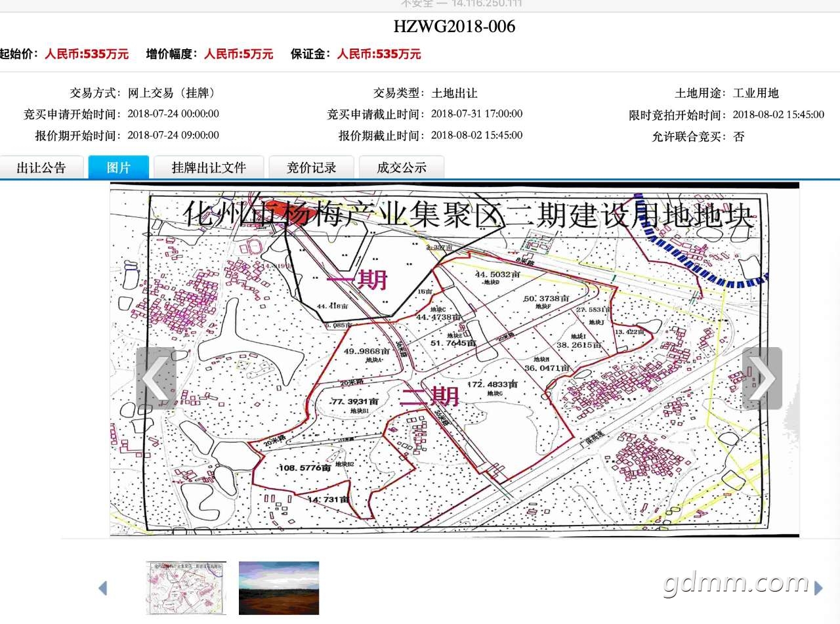Select the landscape photo thumbnail
Screen dimensions: 840x624
pos(279,587)
